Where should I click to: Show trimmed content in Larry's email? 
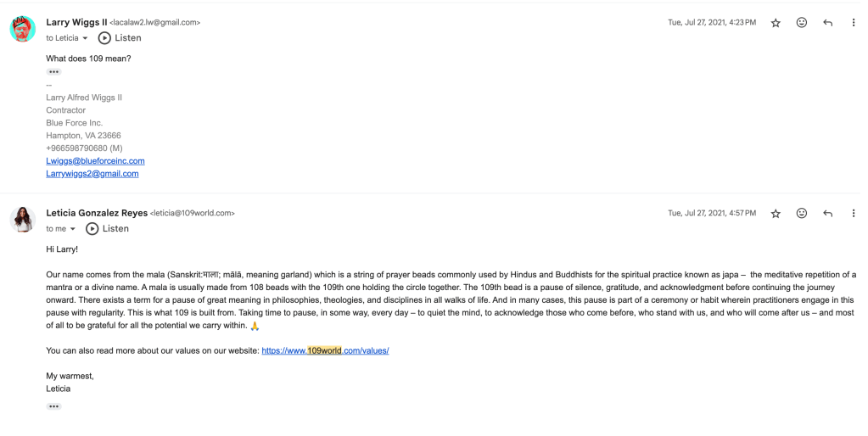point(53,72)
